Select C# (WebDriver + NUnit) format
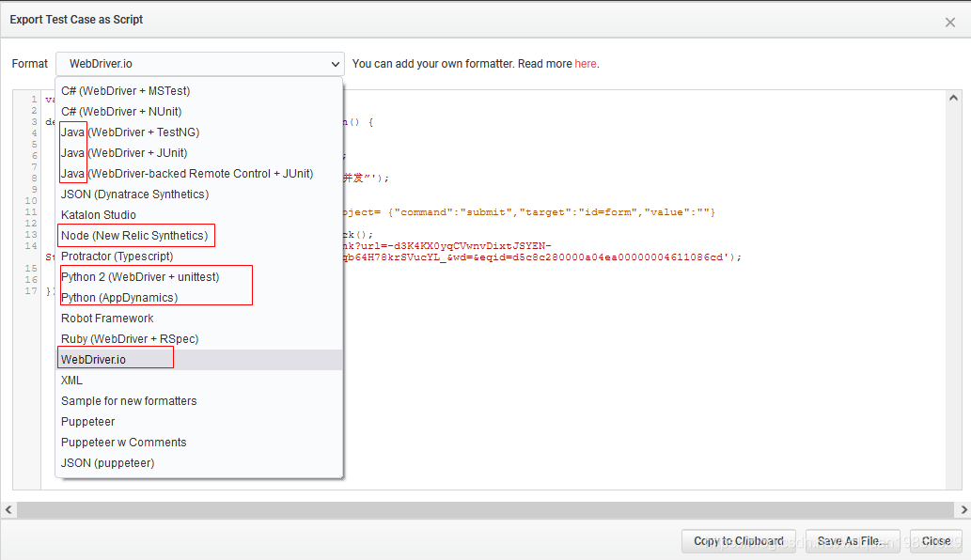This screenshot has height=560, width=971. click(198, 112)
